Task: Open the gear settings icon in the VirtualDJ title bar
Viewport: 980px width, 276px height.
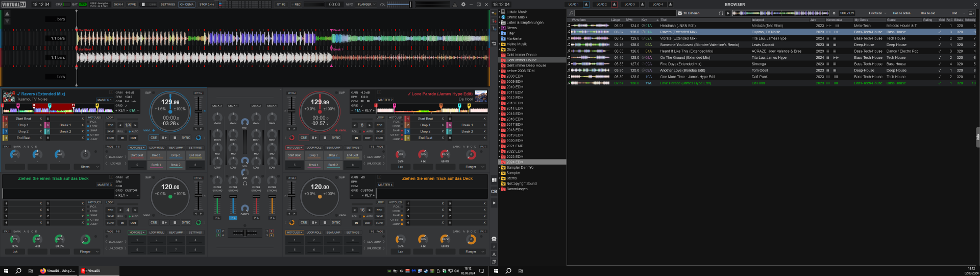Action: point(463,4)
